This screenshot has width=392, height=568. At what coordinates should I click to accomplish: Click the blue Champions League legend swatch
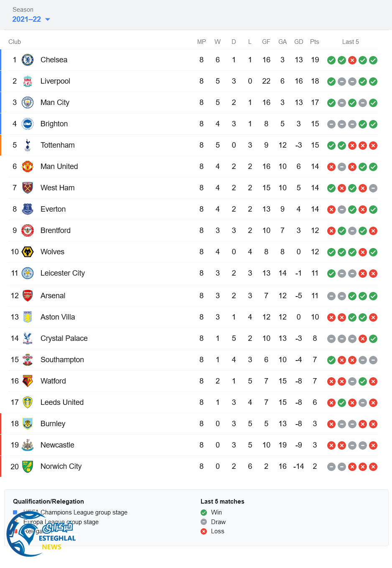[15, 512]
